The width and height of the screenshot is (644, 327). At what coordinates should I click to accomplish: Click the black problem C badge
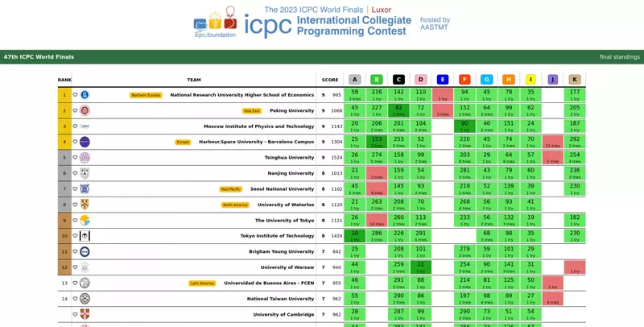[x=398, y=80]
